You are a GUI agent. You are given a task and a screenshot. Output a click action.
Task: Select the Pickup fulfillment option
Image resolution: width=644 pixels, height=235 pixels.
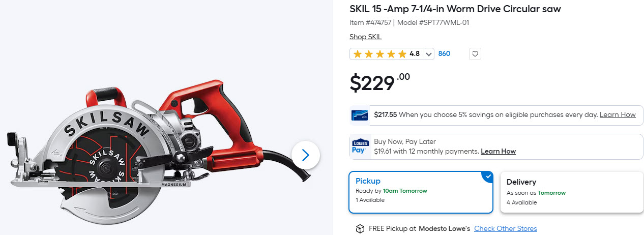(x=421, y=192)
